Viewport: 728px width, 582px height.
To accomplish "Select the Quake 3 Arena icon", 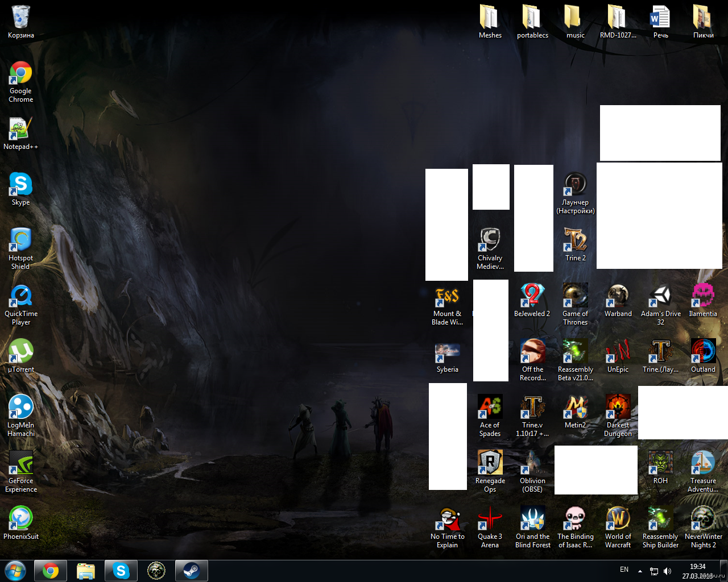I will 490,518.
